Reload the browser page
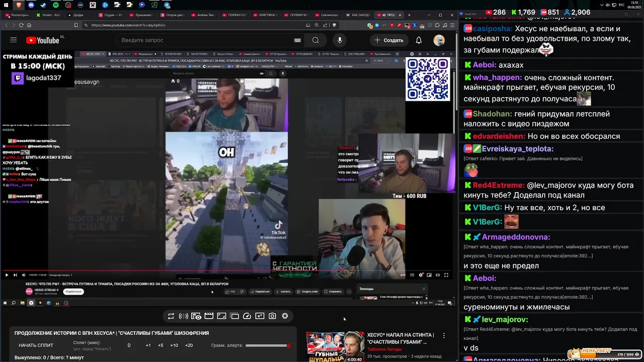 point(20,25)
